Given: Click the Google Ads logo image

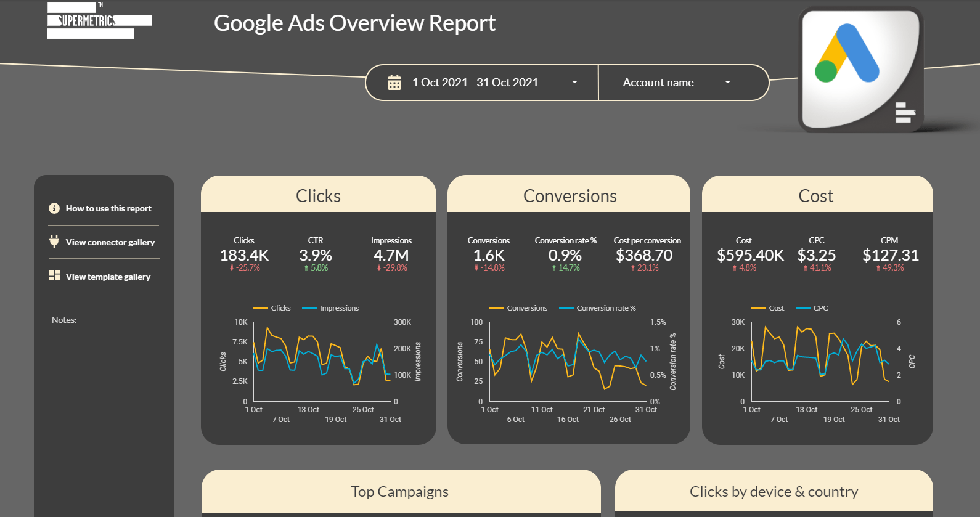Looking at the screenshot, I should [x=860, y=69].
